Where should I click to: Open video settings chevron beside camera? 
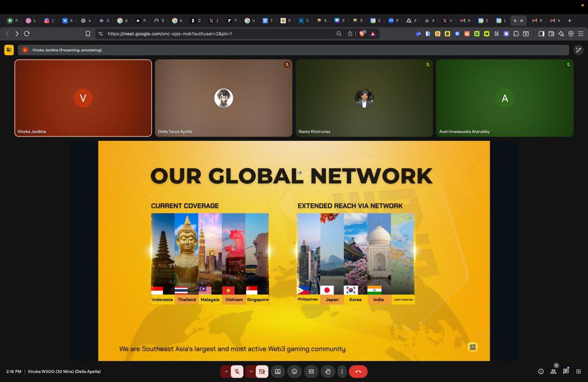coord(251,372)
